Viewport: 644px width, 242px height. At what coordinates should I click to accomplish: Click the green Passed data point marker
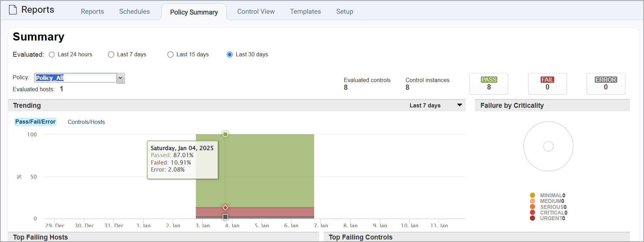pyautogui.click(x=225, y=134)
